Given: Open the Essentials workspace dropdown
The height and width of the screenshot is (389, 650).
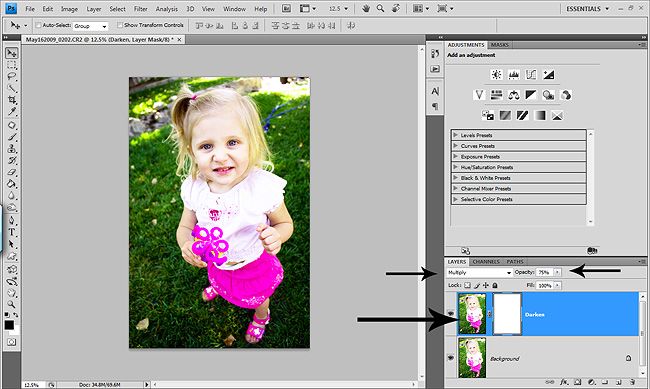Looking at the screenshot, I should 587,9.
